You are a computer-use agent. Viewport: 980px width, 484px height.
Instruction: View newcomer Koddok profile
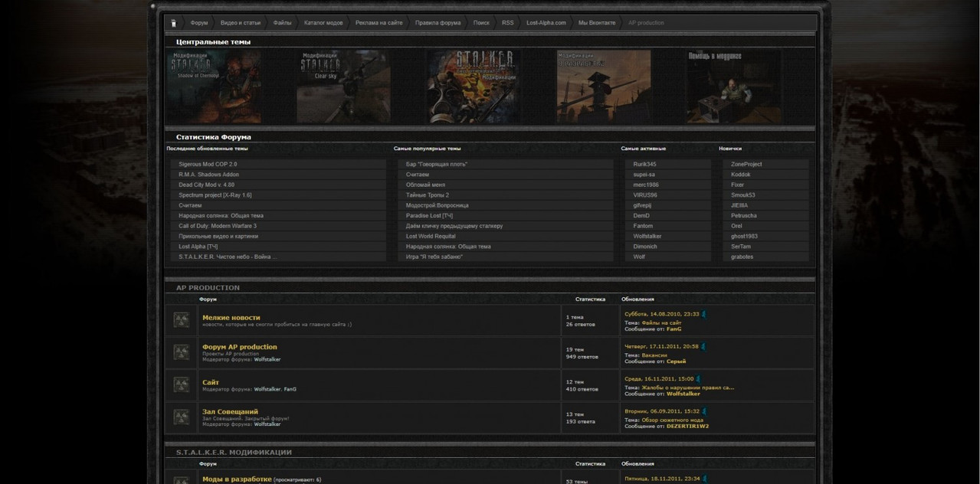741,175
